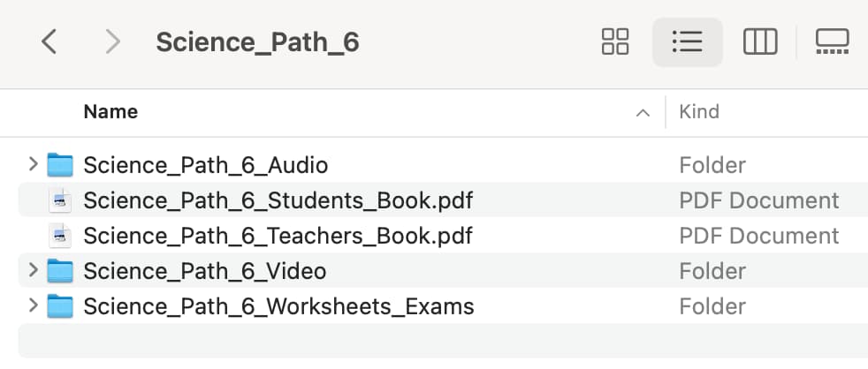Image resolution: width=868 pixels, height=369 pixels.
Task: Switch to gallery view
Action: click(x=832, y=42)
